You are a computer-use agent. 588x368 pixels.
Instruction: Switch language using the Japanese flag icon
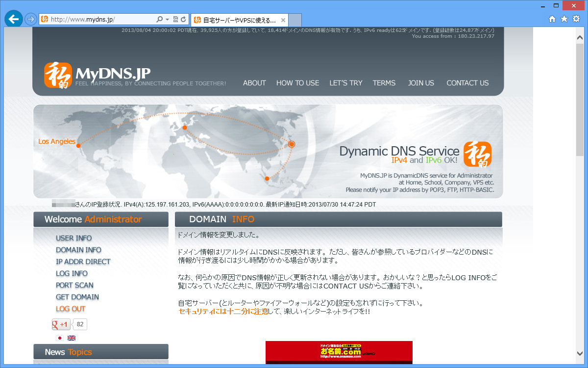coord(59,338)
